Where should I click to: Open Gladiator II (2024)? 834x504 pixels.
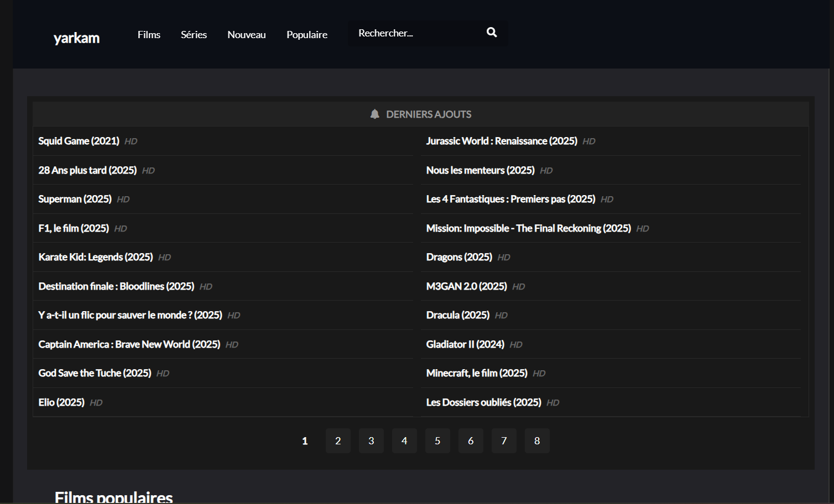tap(465, 344)
